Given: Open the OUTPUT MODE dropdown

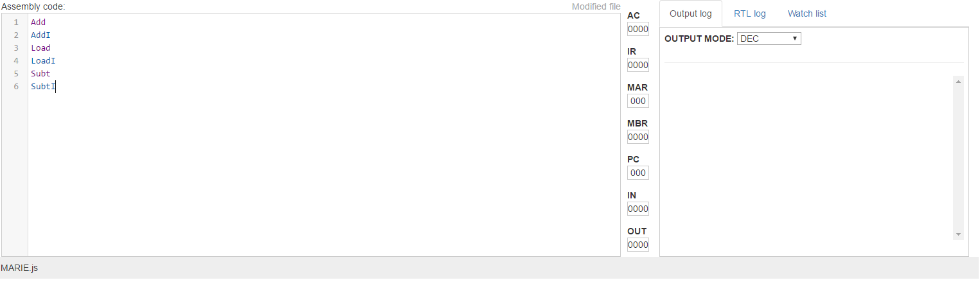Looking at the screenshot, I should [x=769, y=39].
